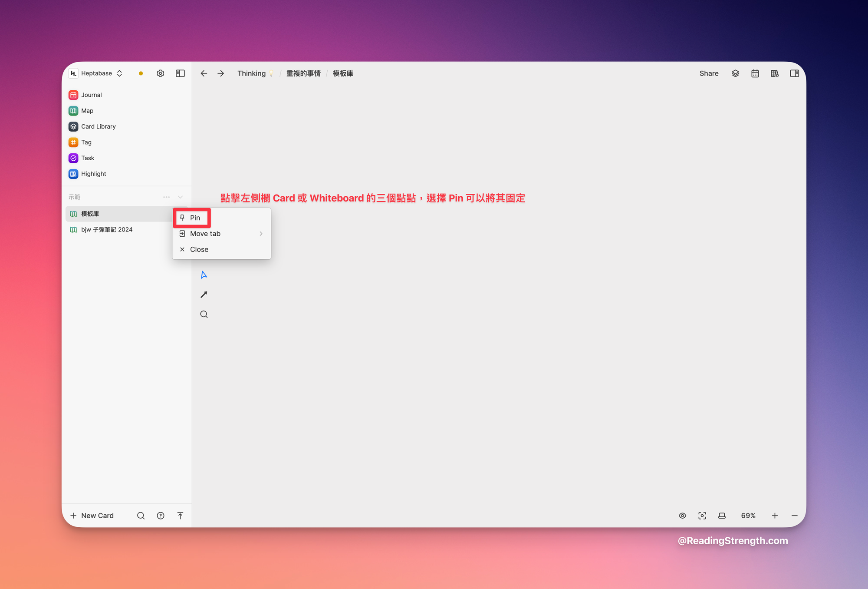The image size is (868, 589).
Task: Click the Tag icon in sidebar
Action: click(73, 142)
